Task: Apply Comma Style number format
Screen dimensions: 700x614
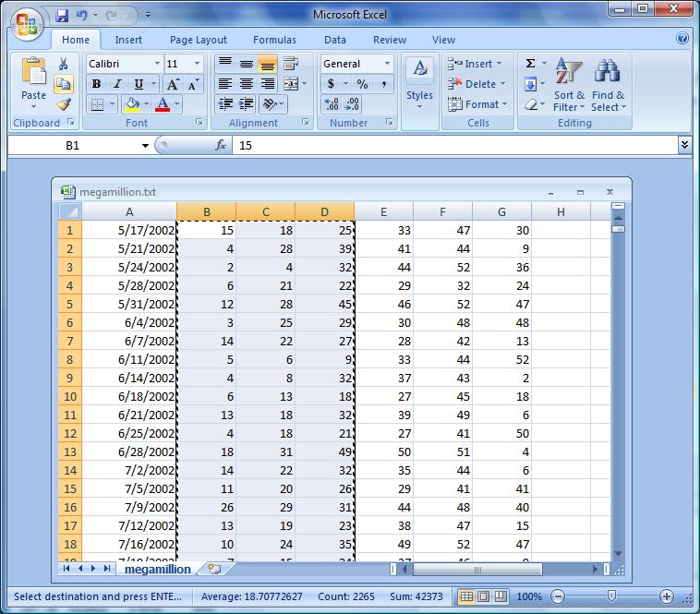Action: [383, 84]
